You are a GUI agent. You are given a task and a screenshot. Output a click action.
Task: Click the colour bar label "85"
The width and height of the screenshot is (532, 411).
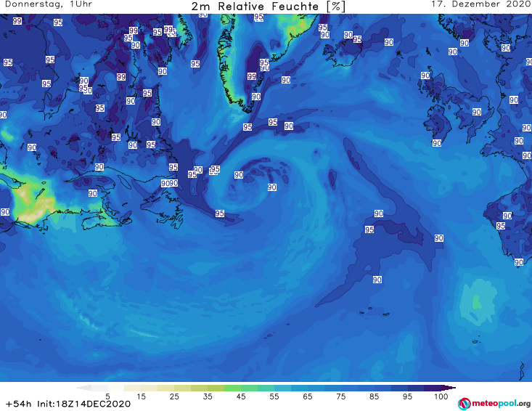point(375,396)
